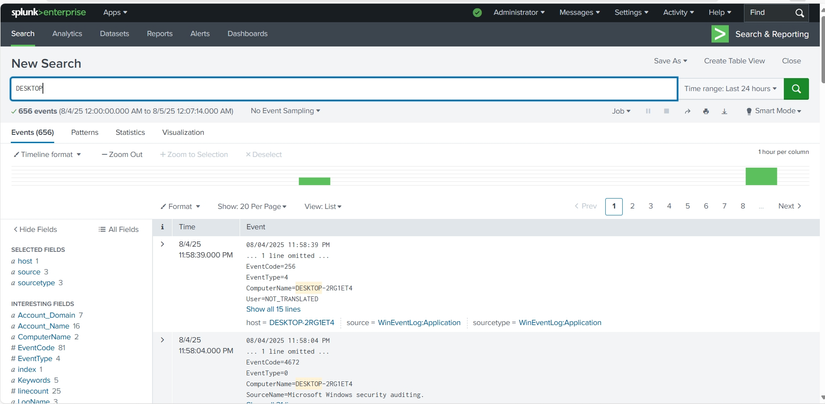Open the Activity menu

point(678,13)
